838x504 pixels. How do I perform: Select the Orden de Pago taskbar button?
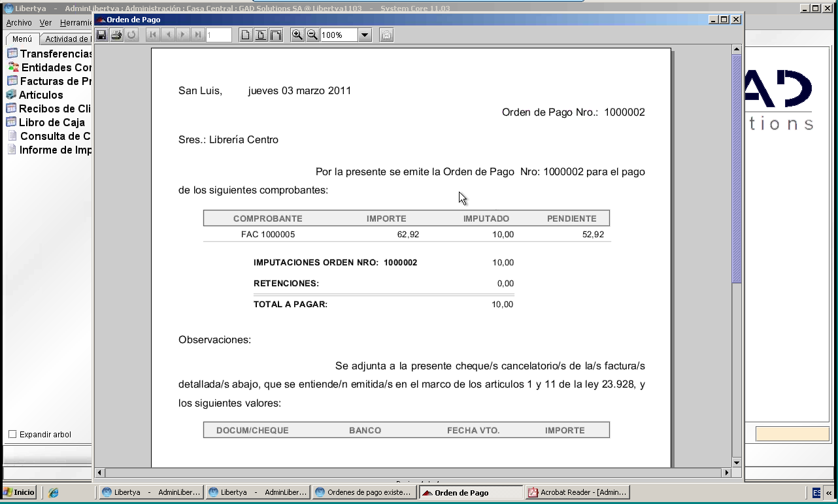(x=471, y=493)
